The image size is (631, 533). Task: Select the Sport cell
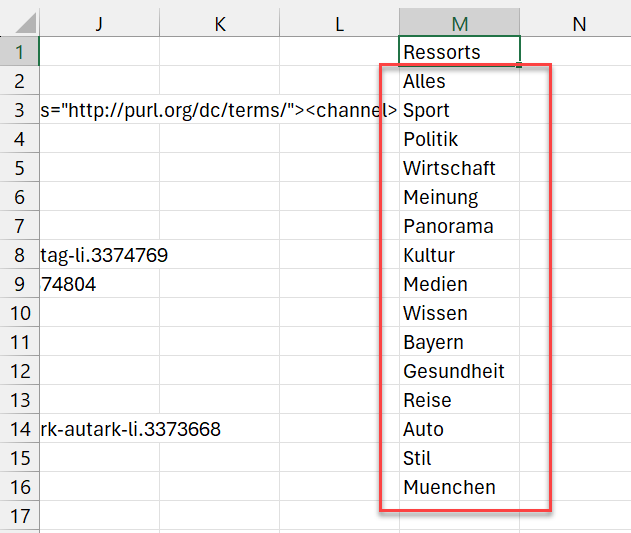pyautogui.click(x=459, y=110)
